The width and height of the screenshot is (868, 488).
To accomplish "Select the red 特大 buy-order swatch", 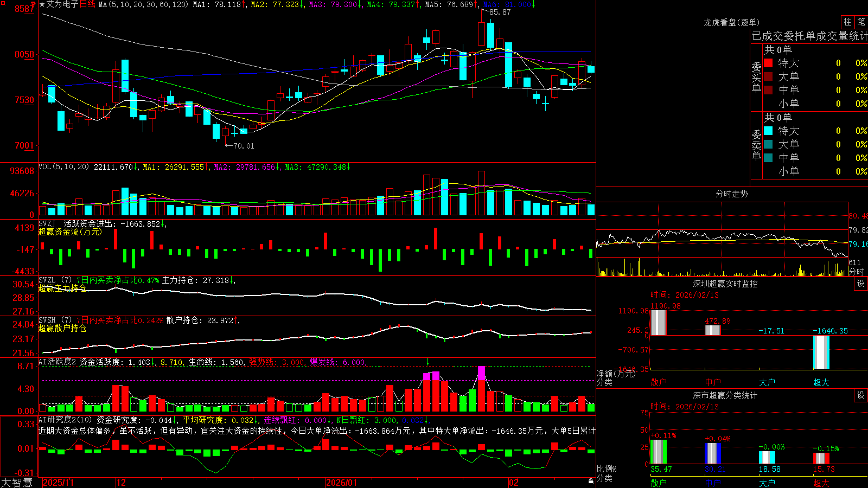I will click(768, 63).
